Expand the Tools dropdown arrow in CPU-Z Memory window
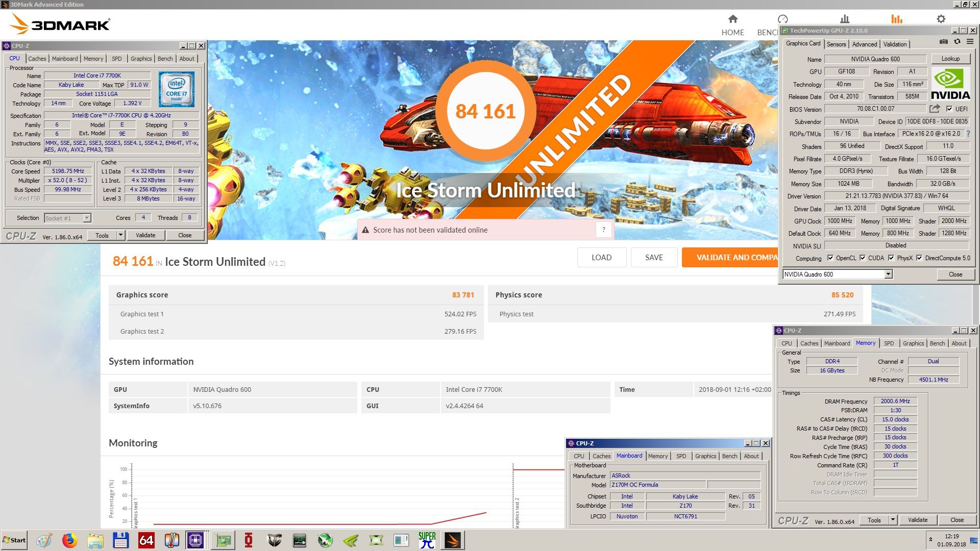Screen dimensions: 980x551 (x=893, y=520)
